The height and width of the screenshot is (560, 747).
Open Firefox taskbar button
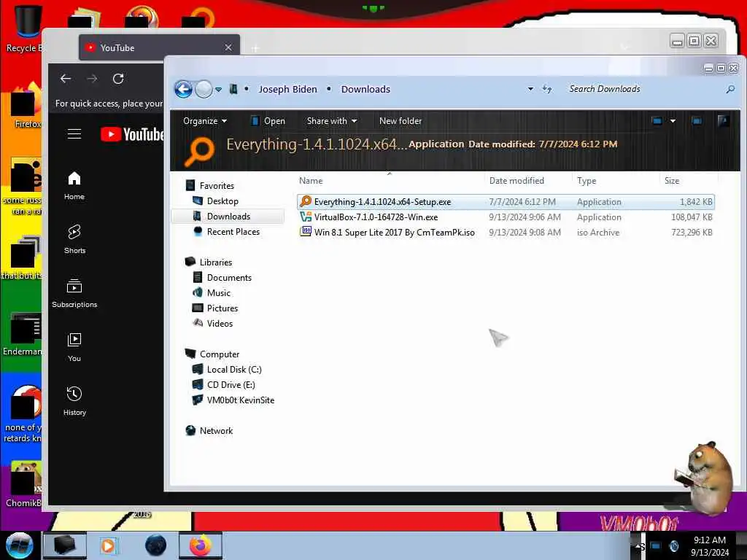coord(201,545)
